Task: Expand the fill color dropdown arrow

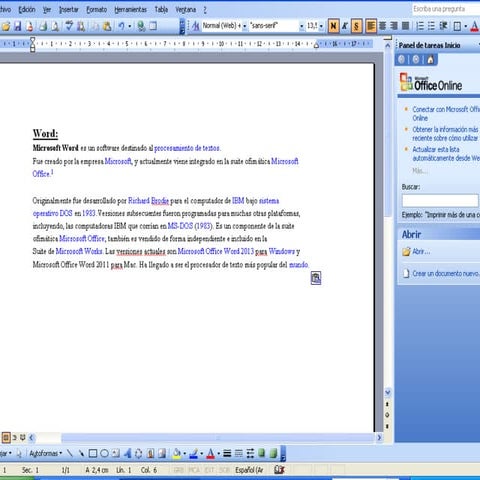Action: click(184, 453)
